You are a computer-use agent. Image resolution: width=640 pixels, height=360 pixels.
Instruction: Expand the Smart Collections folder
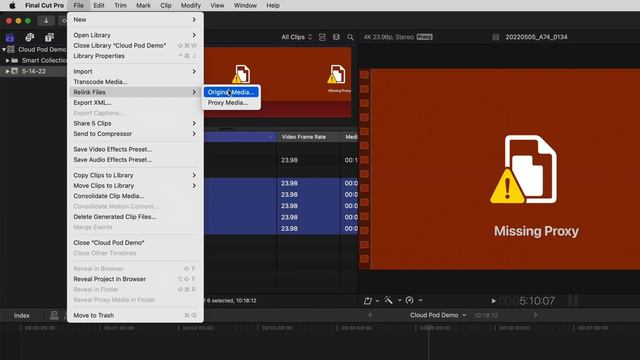[7, 60]
